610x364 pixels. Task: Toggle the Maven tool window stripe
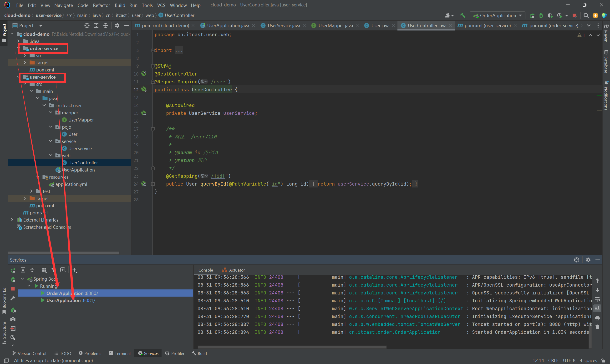[606, 33]
